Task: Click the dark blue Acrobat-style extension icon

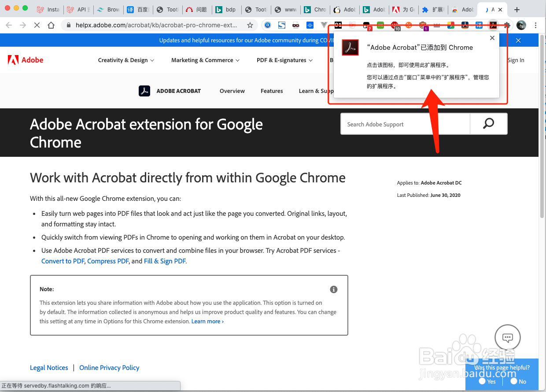Action: click(x=465, y=25)
